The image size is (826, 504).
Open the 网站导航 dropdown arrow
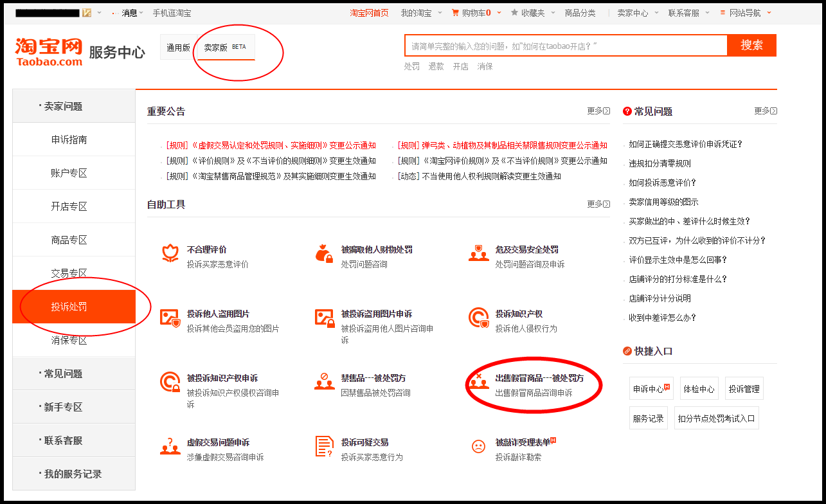coord(769,13)
